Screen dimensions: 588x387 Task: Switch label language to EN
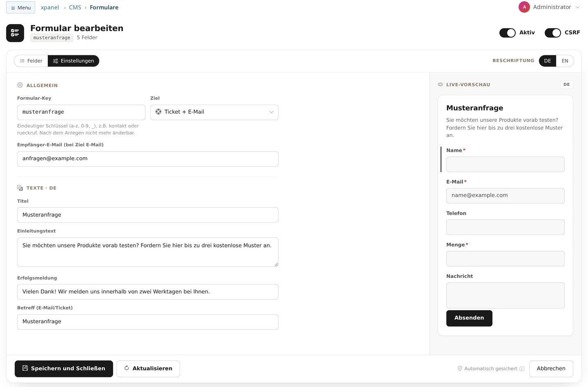[x=565, y=61]
